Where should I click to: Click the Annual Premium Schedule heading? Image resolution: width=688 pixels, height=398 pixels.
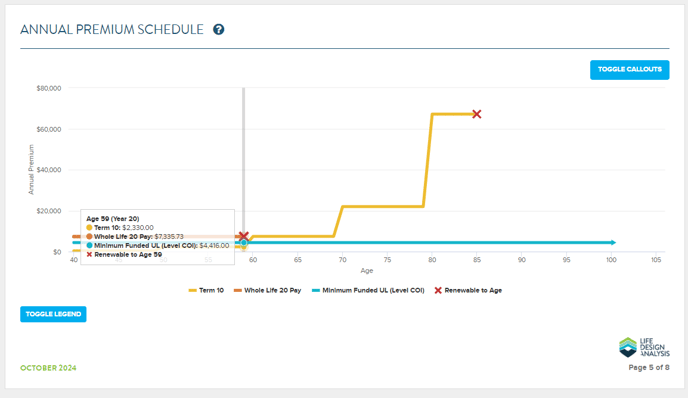coord(112,29)
